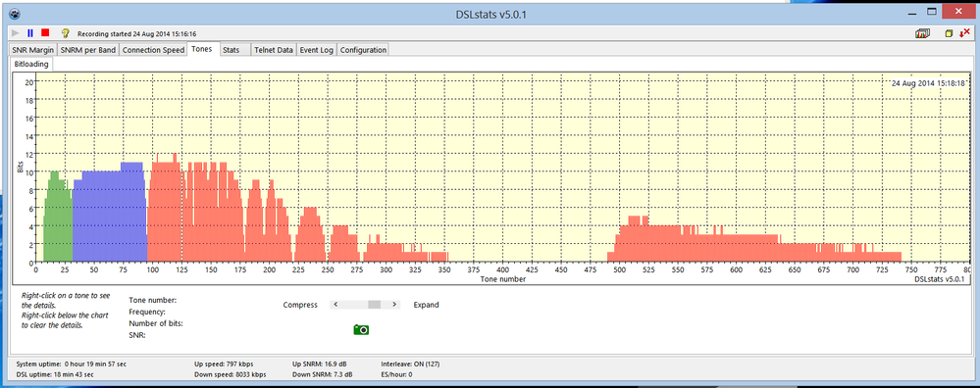980x388 pixels.
Task: Click the DSLstats paw icon in title bar
Action: pos(15,14)
